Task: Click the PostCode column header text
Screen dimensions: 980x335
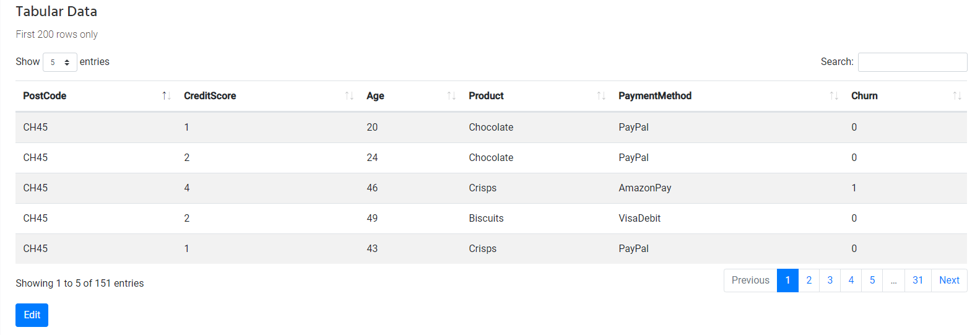Action: [x=45, y=96]
